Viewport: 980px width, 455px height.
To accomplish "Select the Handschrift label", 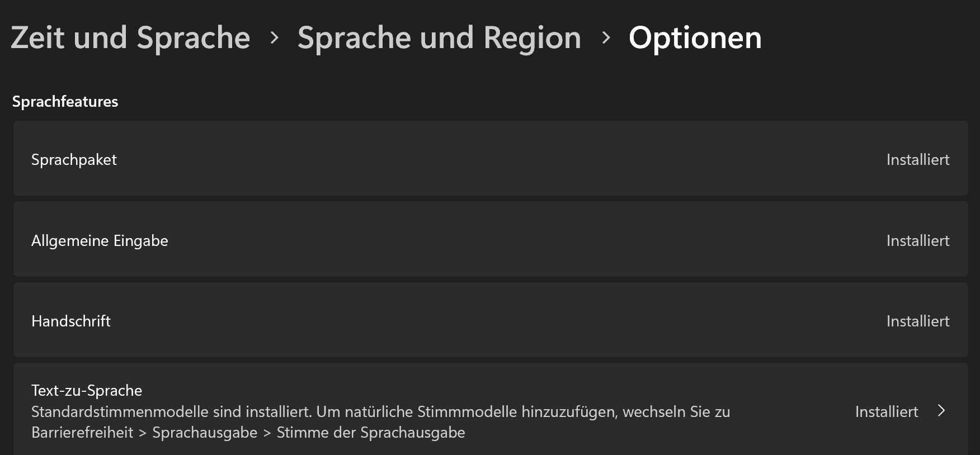I will pyautogui.click(x=71, y=321).
